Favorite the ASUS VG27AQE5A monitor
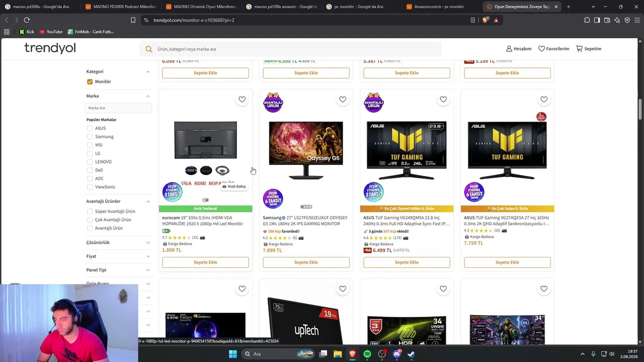The width and height of the screenshot is (644, 362). click(544, 100)
